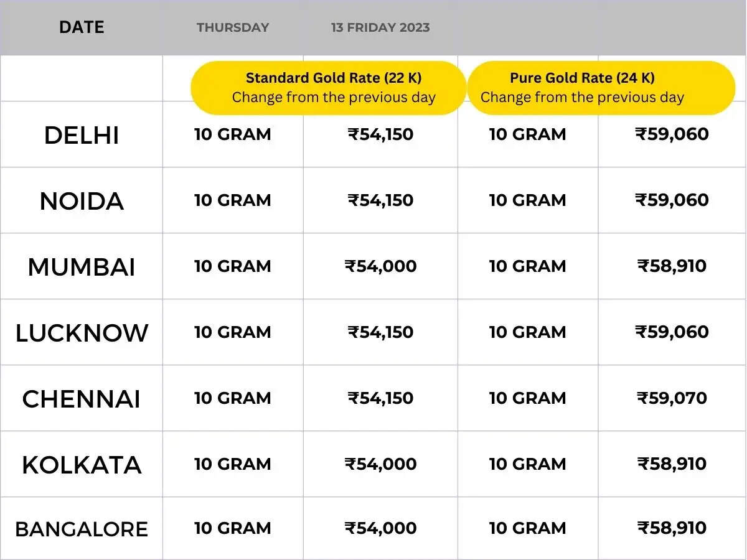Image resolution: width=747 pixels, height=560 pixels.
Task: Click the MUMBAI city name
Action: click(x=82, y=267)
